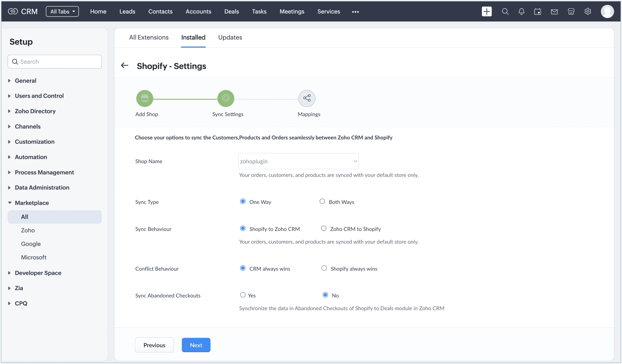
Task: Open the notifications bell
Action: pyautogui.click(x=522, y=12)
